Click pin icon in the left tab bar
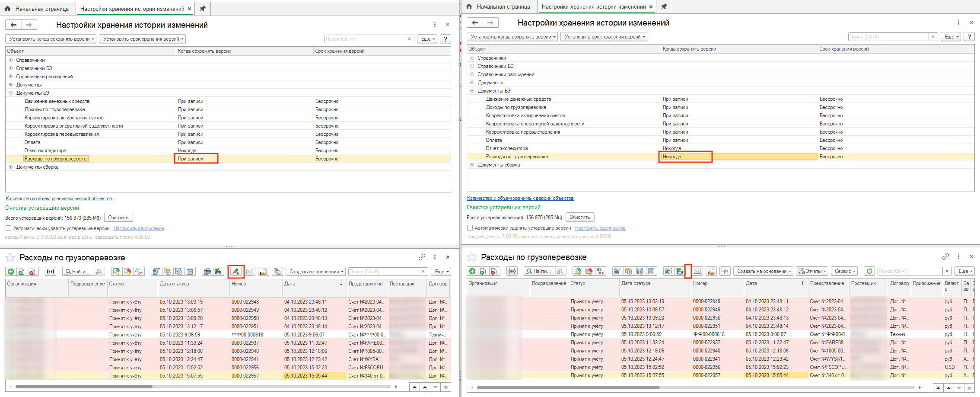The height and width of the screenshot is (397, 980). click(x=202, y=9)
